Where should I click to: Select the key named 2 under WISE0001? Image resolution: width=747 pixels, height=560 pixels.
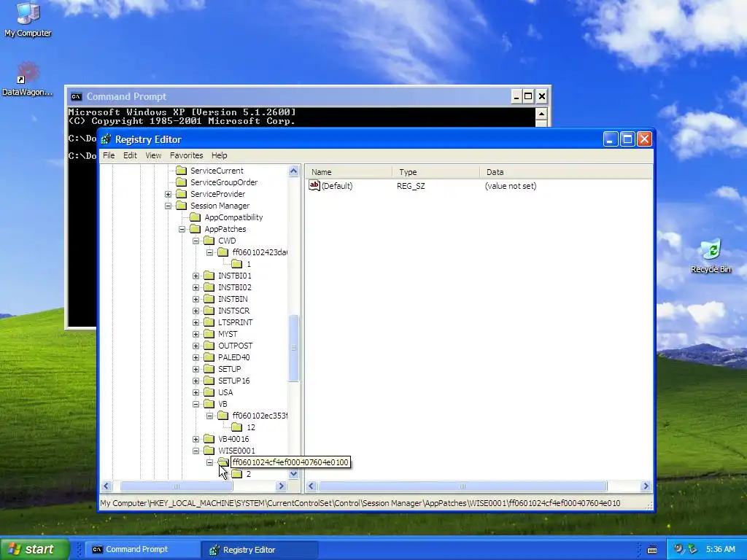click(249, 474)
